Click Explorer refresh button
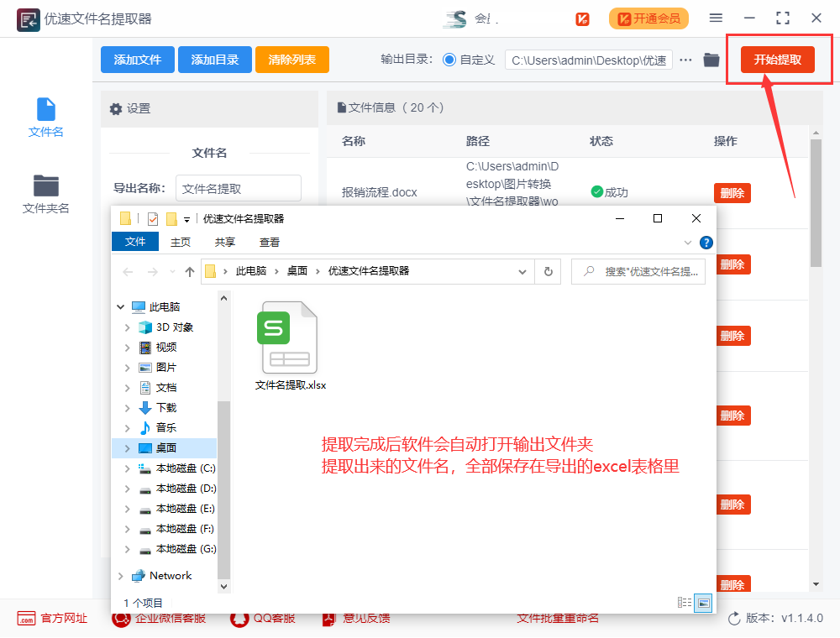The image size is (840, 638). click(548, 272)
